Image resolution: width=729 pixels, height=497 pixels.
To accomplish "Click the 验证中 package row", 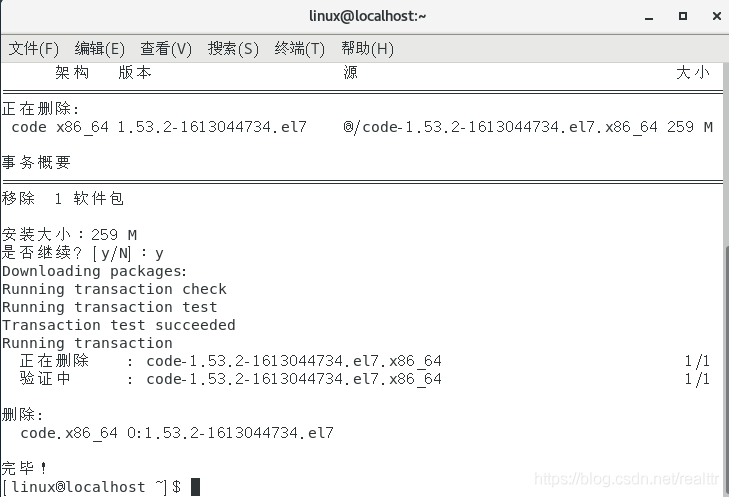I will click(x=230, y=379).
